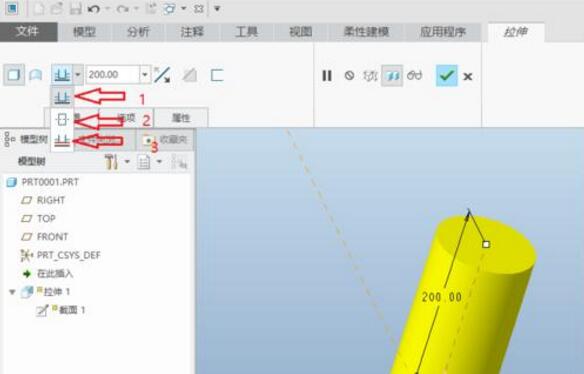Select the FRONT datum plane

[44, 237]
